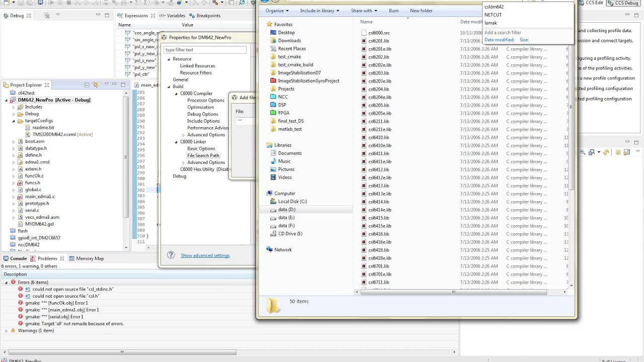Open the Problems tab
This screenshot has width=644, height=362.
pos(47,258)
